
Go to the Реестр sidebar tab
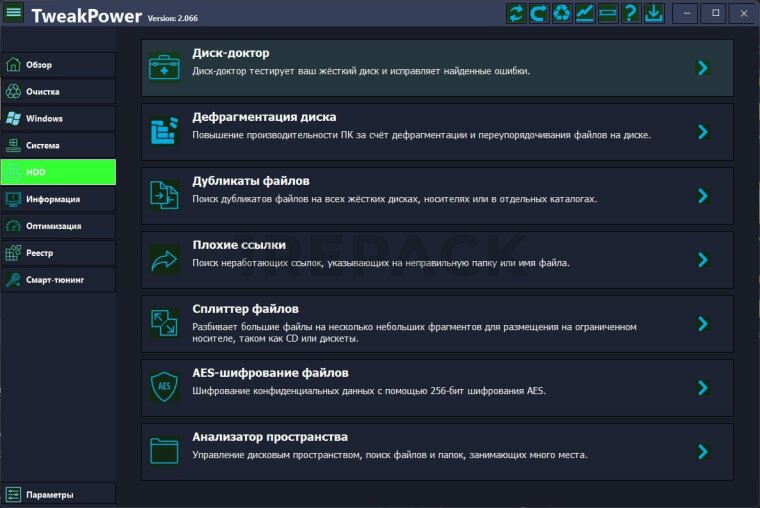point(58,253)
